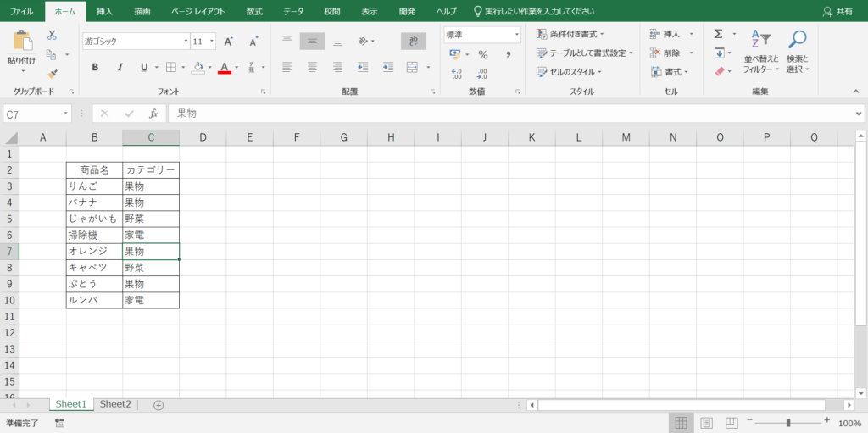Toggle top vertical alignment
This screenshot has width=868, height=433.
(287, 41)
